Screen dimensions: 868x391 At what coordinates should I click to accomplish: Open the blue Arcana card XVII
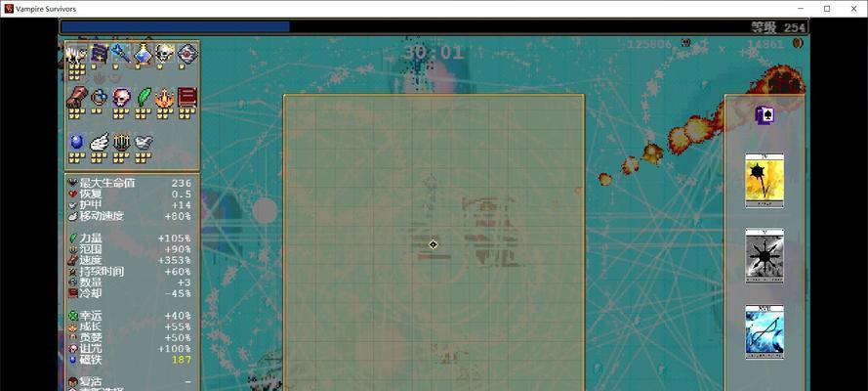[x=765, y=331]
